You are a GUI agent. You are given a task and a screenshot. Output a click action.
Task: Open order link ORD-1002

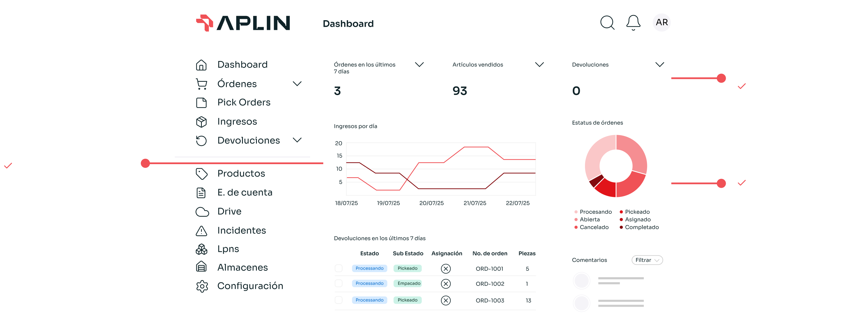[490, 284]
